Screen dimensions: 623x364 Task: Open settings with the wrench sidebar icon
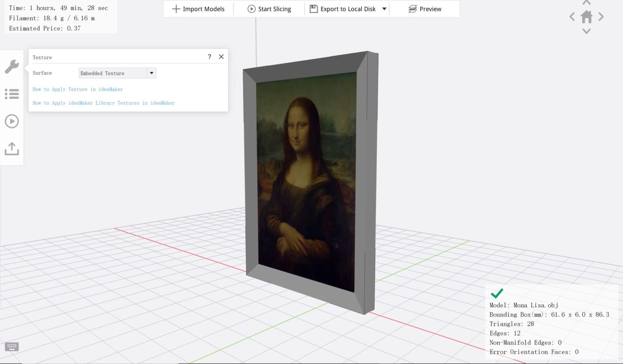click(x=12, y=66)
